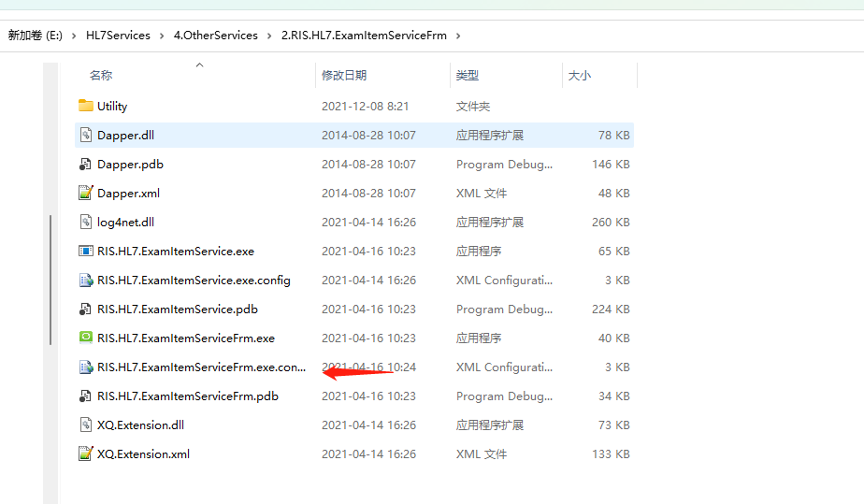
Task: Click the 224 KB size cell
Action: [611, 309]
